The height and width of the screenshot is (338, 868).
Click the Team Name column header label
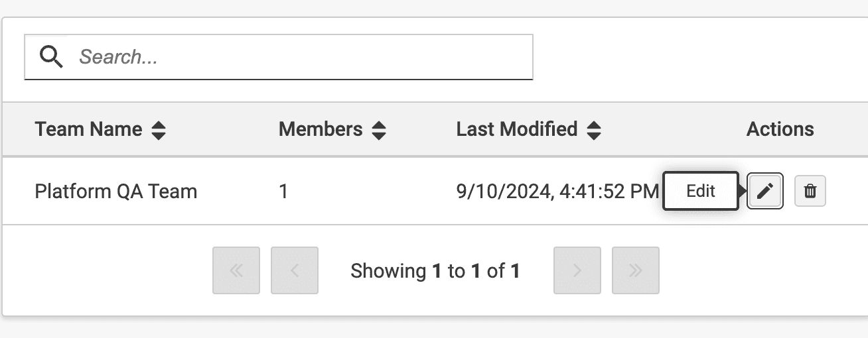(x=88, y=129)
